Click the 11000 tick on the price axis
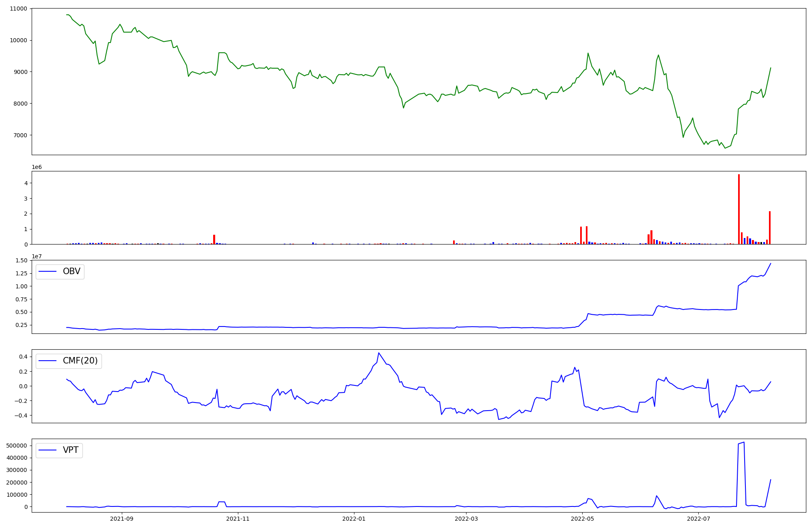The width and height of the screenshot is (812, 528). pos(18,9)
